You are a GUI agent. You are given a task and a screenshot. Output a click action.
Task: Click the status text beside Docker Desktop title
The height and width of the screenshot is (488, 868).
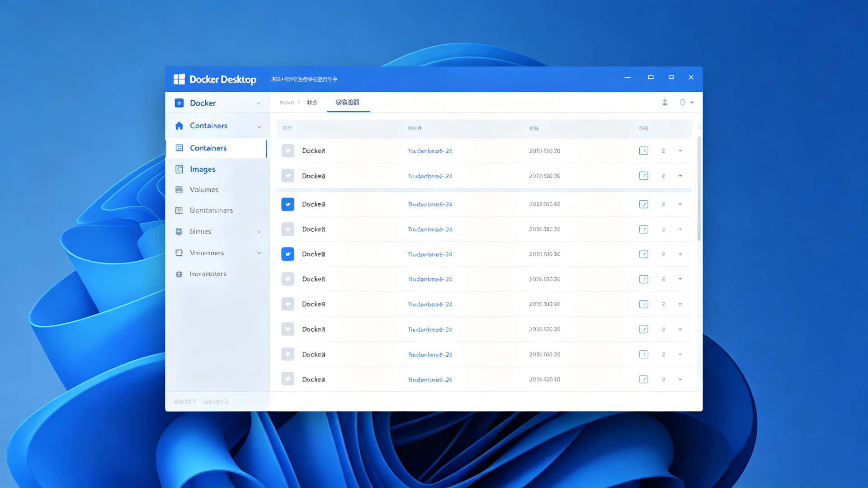[x=304, y=80]
